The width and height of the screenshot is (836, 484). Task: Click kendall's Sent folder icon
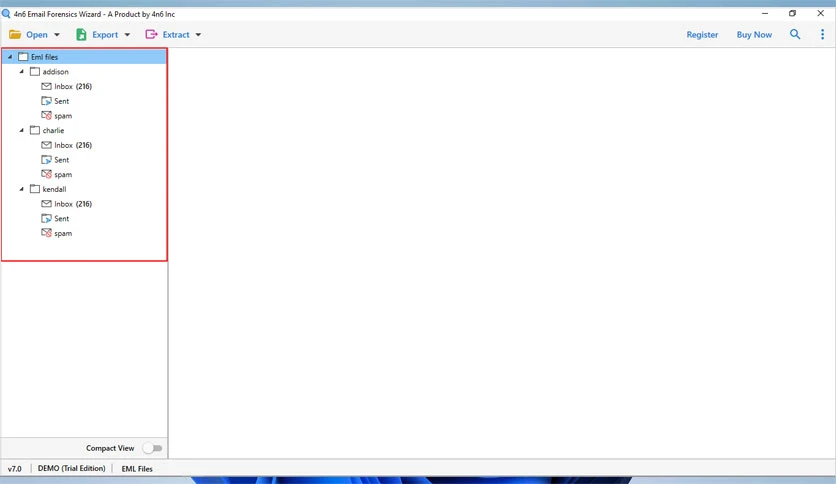pos(46,219)
